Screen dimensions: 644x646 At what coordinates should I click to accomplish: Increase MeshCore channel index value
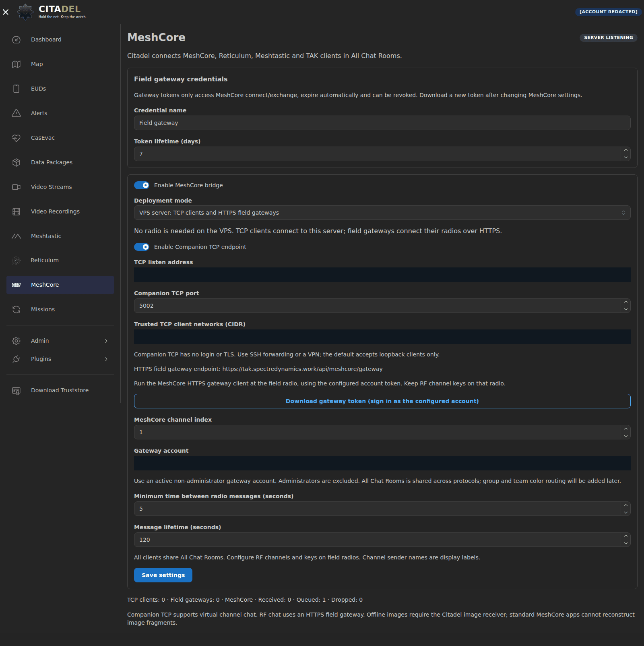click(x=625, y=429)
